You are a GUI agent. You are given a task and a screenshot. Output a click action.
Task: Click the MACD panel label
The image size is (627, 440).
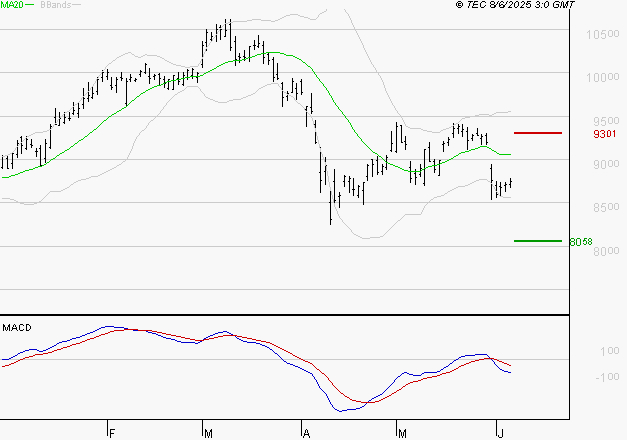(x=17, y=328)
